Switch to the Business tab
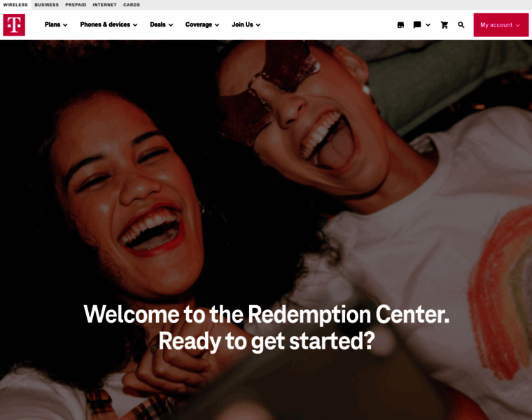Screen dimensions: 532x420 [46, 5]
